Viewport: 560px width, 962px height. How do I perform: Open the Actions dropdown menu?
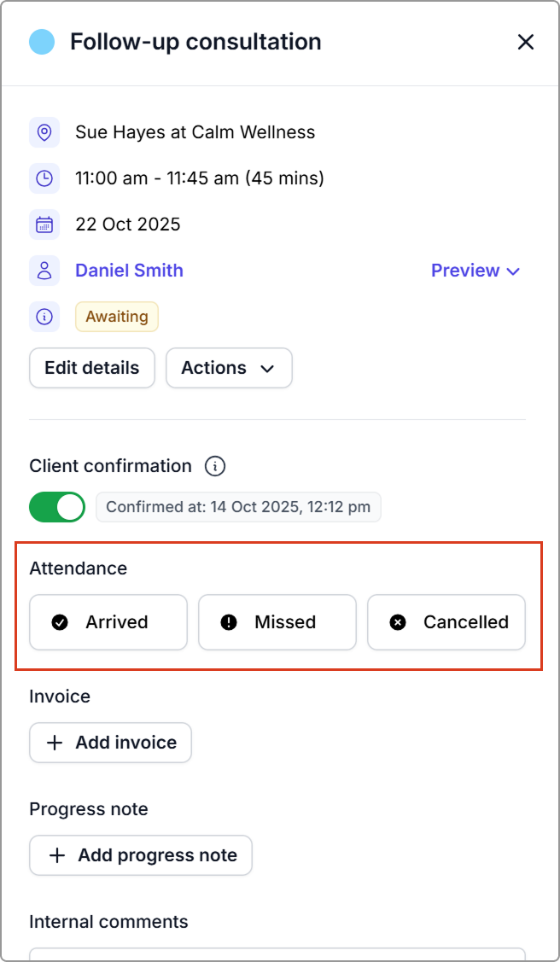click(229, 368)
